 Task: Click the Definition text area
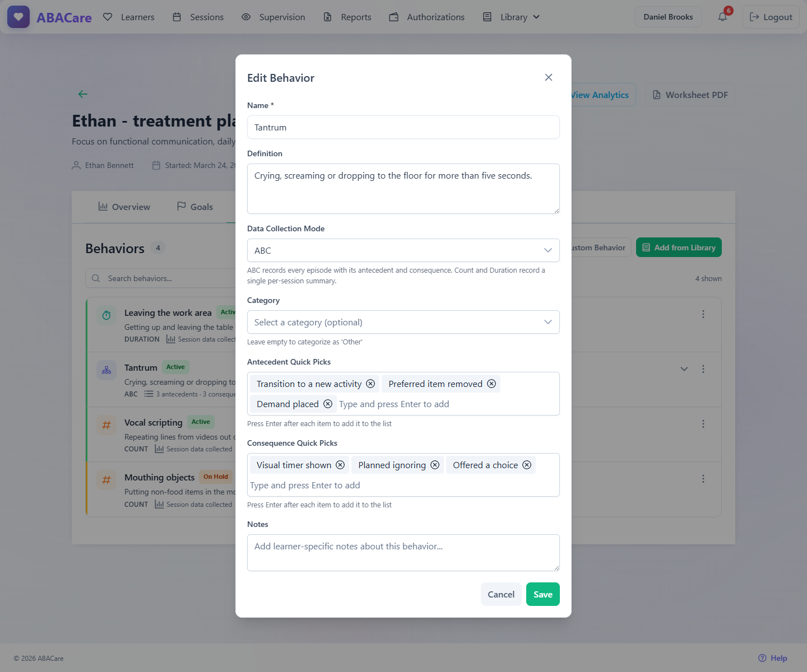click(x=403, y=189)
